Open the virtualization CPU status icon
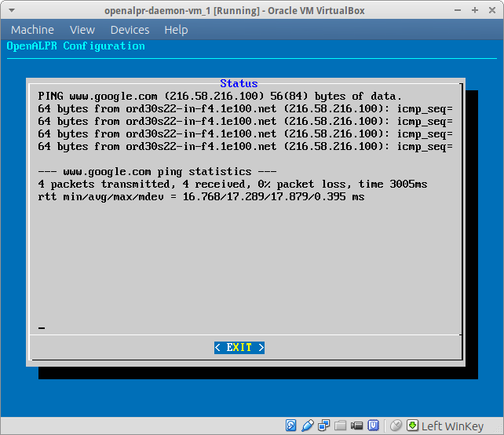504x435 pixels. [x=373, y=426]
